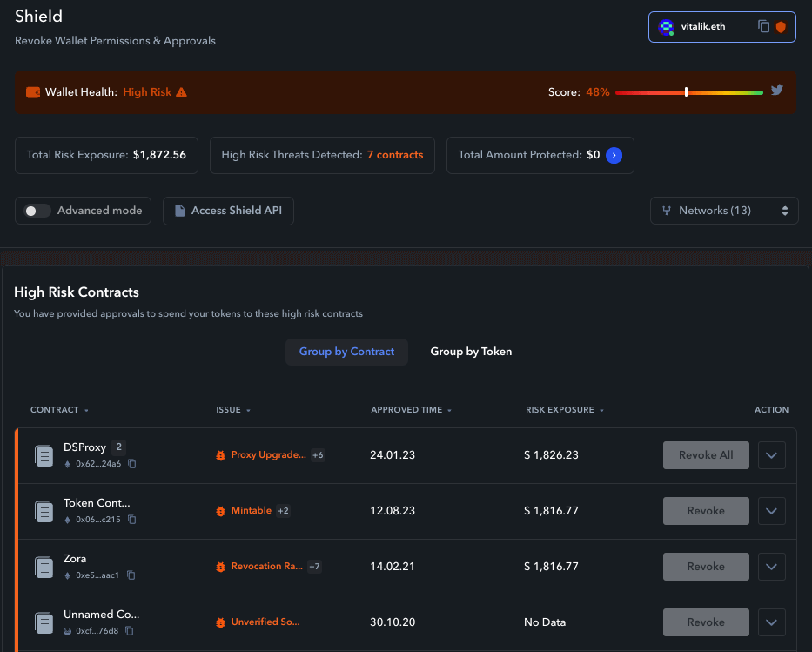This screenshot has width=812, height=652.
Task: Click the No Data risk exposure cell
Action: click(545, 622)
